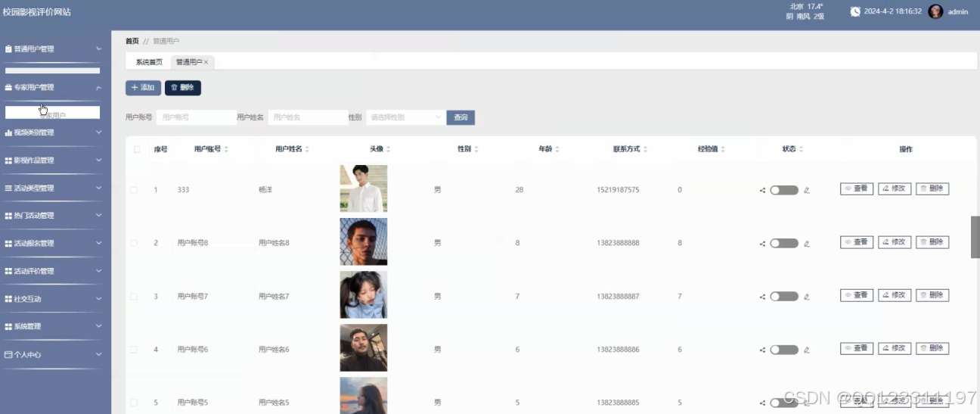Check the row checkbox for user 333
The image size is (980, 414).
click(134, 190)
